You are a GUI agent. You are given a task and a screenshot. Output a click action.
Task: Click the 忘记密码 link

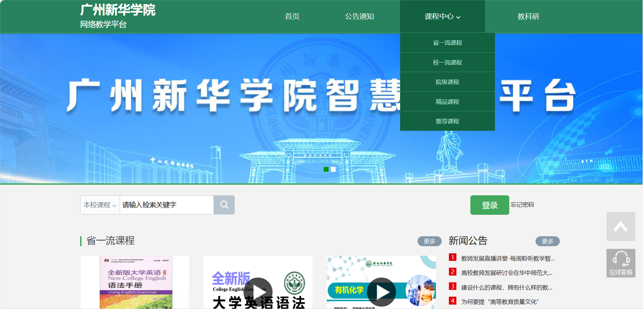point(522,205)
